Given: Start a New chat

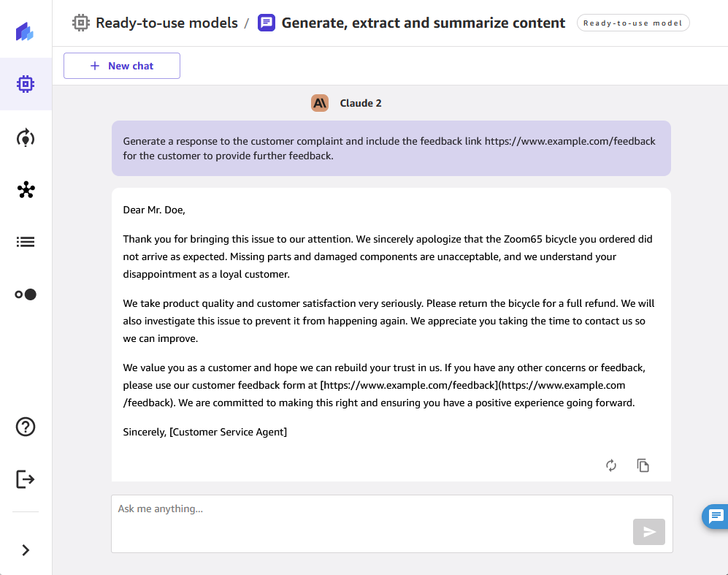Looking at the screenshot, I should [122, 66].
